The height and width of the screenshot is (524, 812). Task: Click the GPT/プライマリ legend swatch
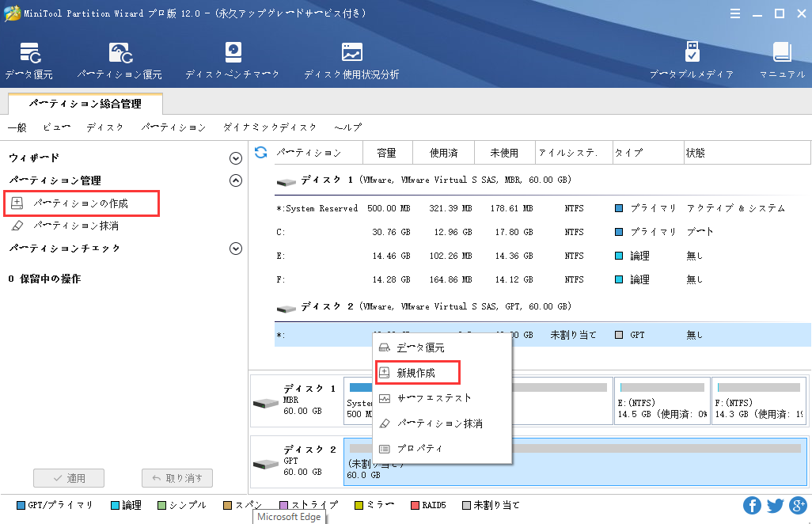[21, 505]
